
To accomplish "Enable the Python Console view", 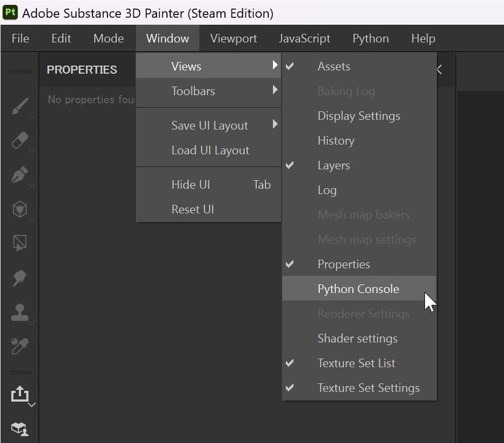I will coord(359,289).
